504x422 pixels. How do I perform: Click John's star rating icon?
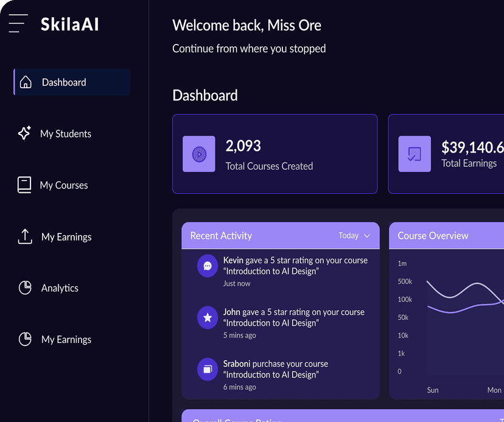(x=207, y=317)
